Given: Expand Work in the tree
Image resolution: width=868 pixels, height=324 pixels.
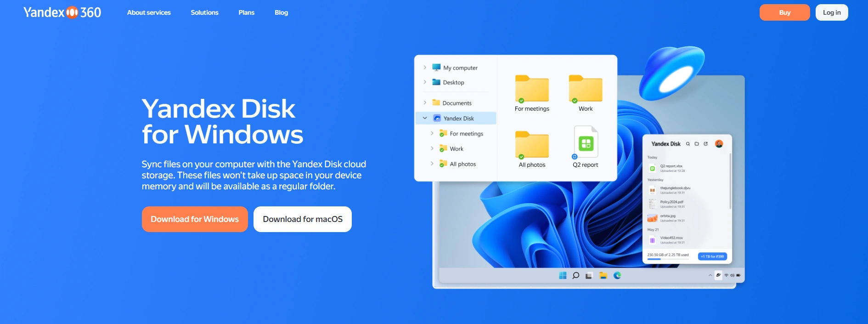Looking at the screenshot, I should tap(432, 148).
